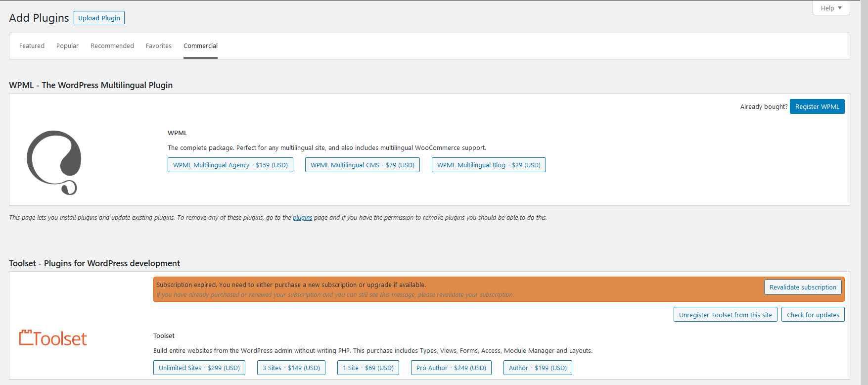Follow the plugins page link
The width and height of the screenshot is (868, 385).
[302, 218]
